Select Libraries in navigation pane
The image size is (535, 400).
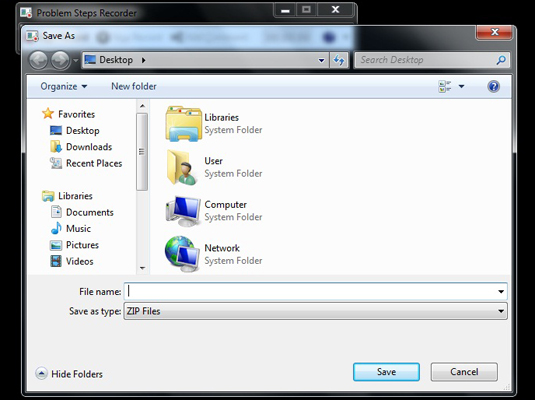click(x=75, y=196)
